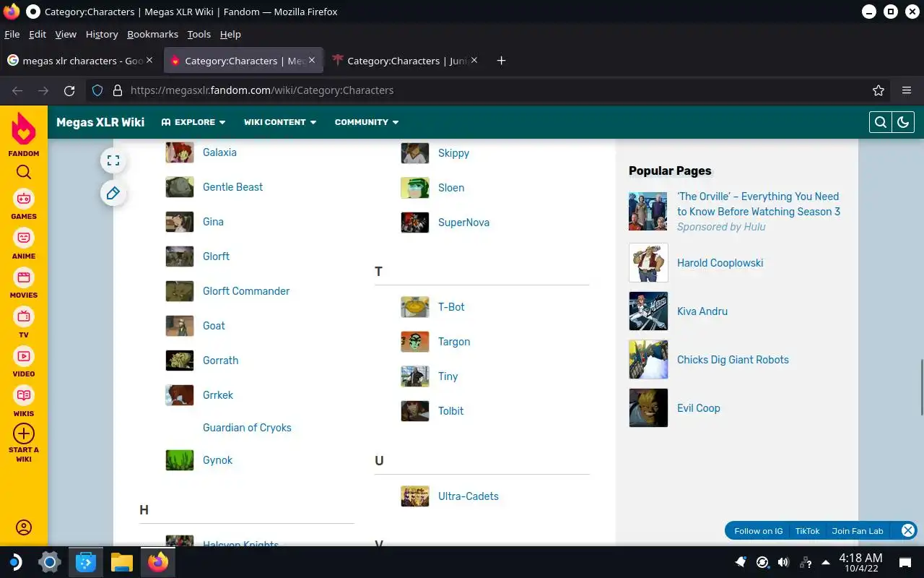Close the social follow bar X icon
924x578 pixels.
point(908,530)
